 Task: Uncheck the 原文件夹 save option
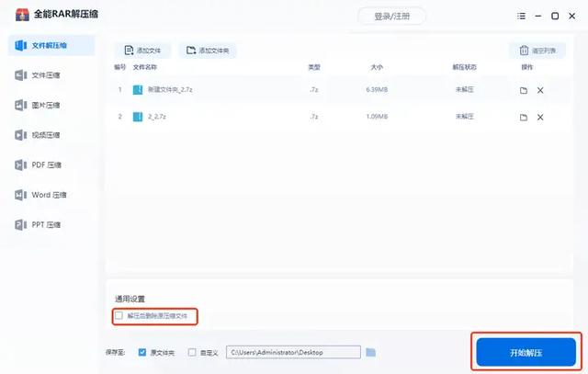click(142, 352)
